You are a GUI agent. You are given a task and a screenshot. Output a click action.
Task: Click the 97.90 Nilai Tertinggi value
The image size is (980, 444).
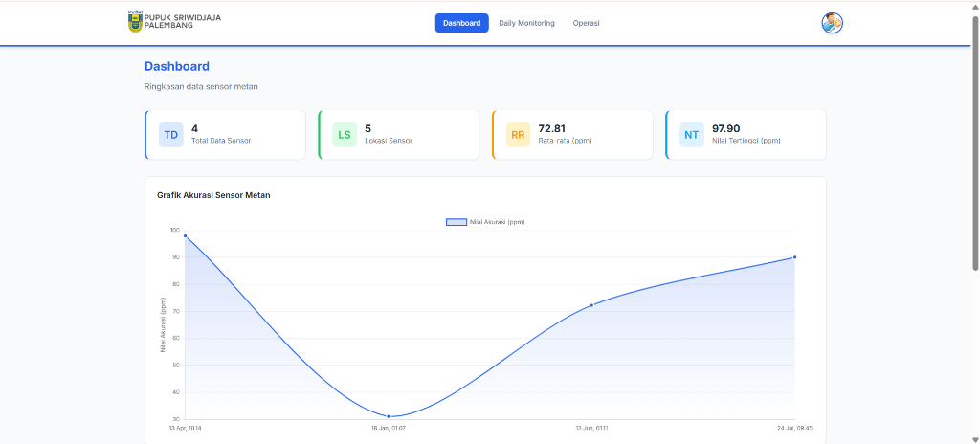pyautogui.click(x=725, y=128)
